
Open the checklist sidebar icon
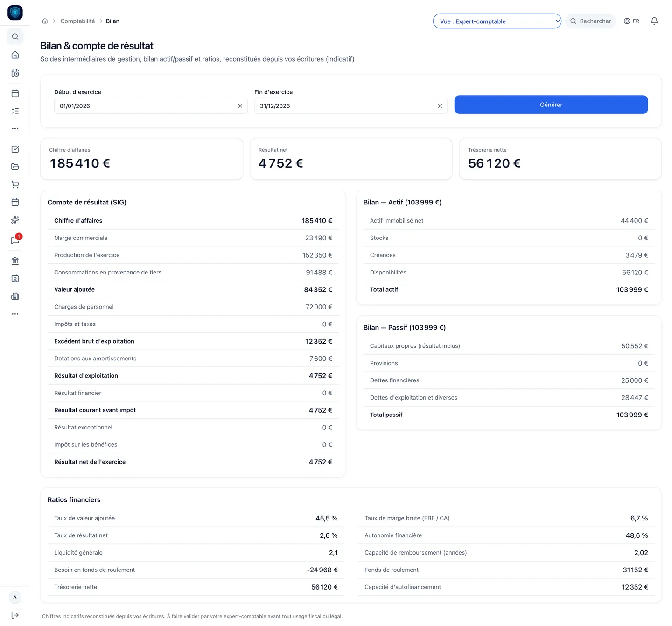(x=15, y=111)
